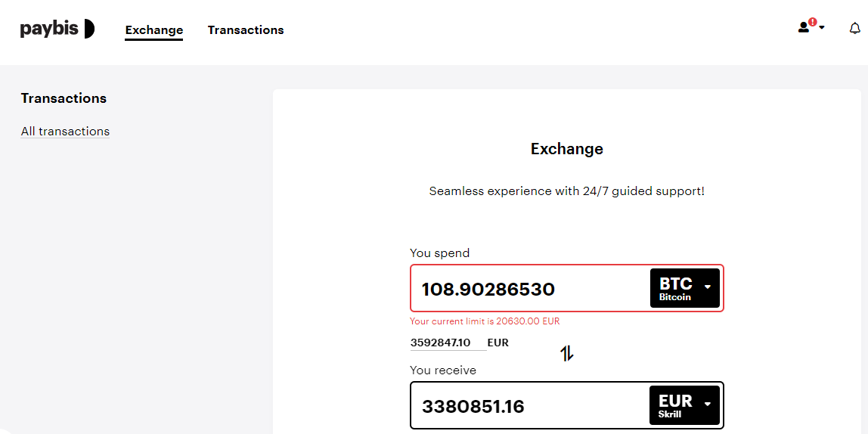Click the Exchange form heading
The height and width of the screenshot is (434, 868).
(567, 149)
